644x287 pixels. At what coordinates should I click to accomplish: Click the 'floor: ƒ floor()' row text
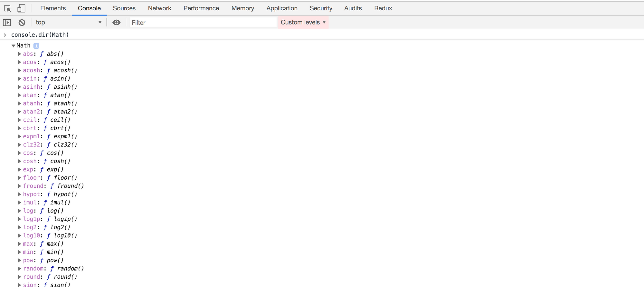tap(50, 178)
